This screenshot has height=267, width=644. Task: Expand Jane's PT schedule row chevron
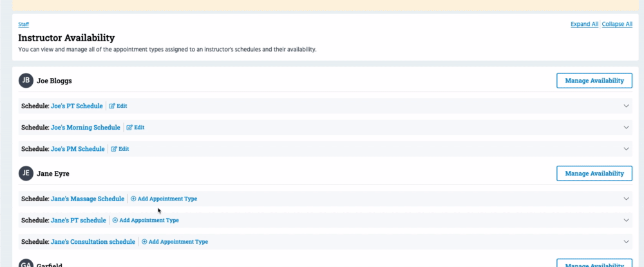(627, 220)
